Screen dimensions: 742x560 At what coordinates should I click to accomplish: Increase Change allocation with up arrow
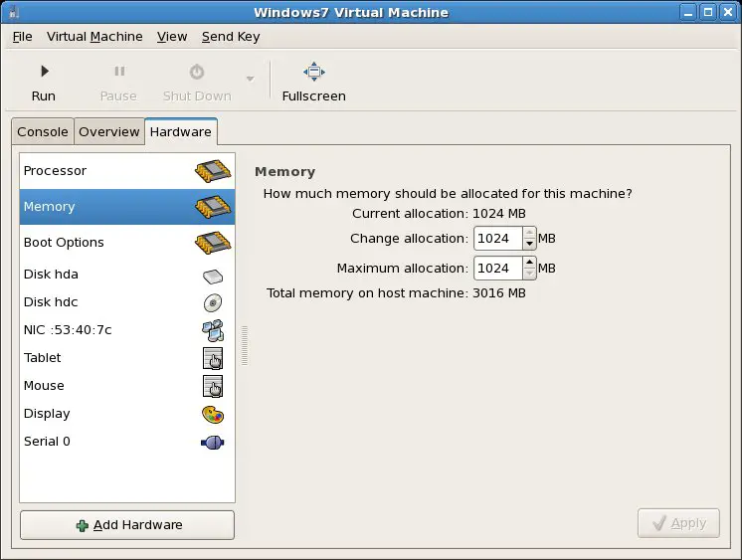click(x=529, y=234)
